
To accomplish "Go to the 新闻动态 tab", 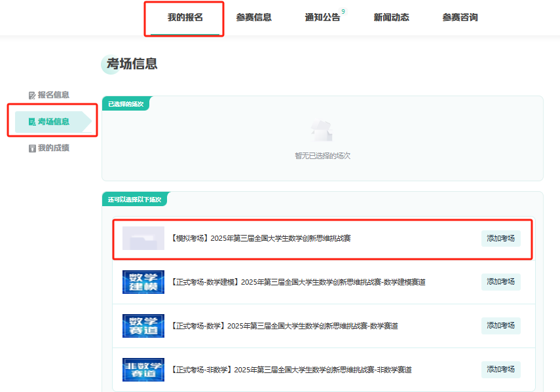I will pyautogui.click(x=391, y=18).
